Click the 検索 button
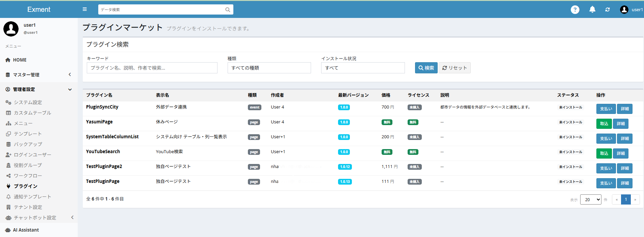 click(426, 68)
